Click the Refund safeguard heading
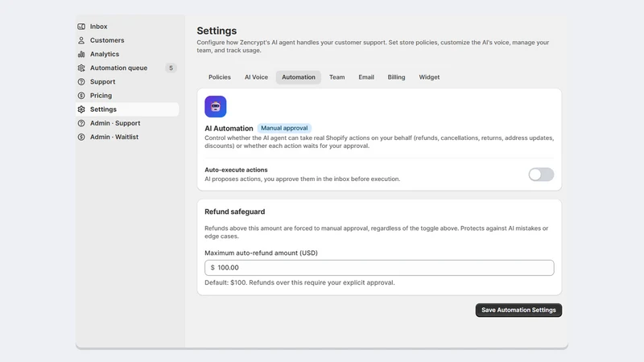The height and width of the screenshot is (362, 644). pyautogui.click(x=234, y=212)
